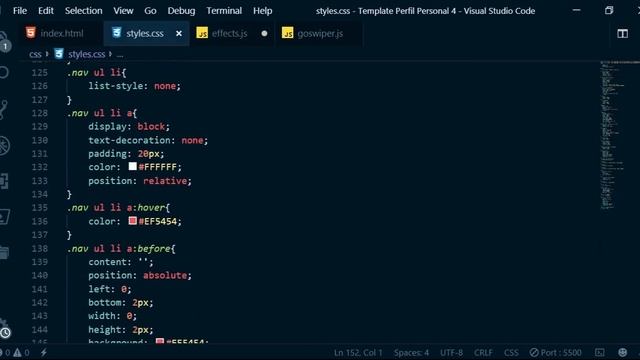Click the JS icon on effects.js tab

click(x=202, y=33)
